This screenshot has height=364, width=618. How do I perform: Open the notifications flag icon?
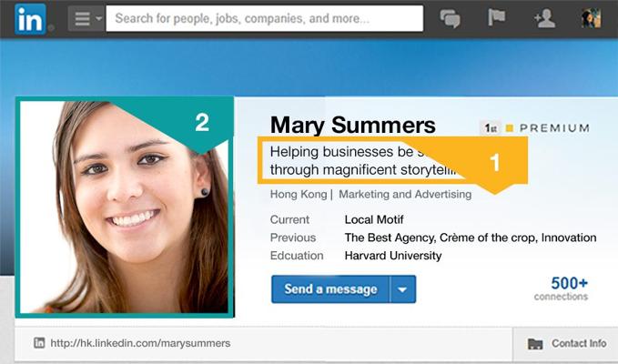(497, 17)
